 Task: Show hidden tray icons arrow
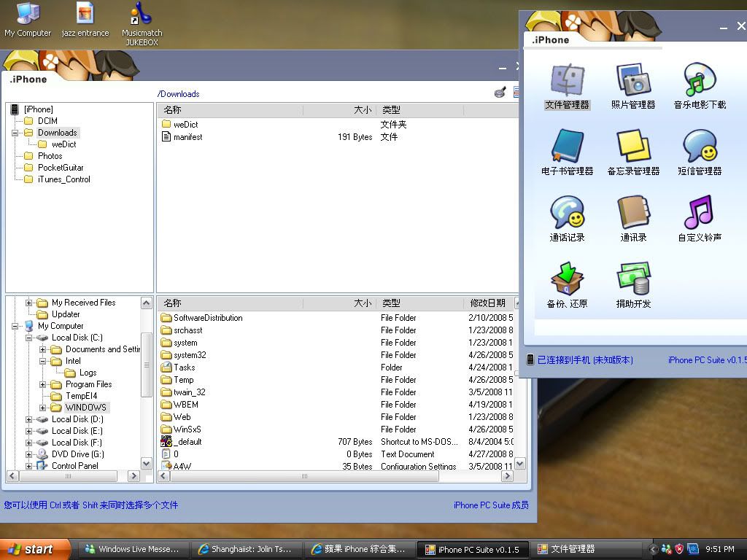pos(653,549)
